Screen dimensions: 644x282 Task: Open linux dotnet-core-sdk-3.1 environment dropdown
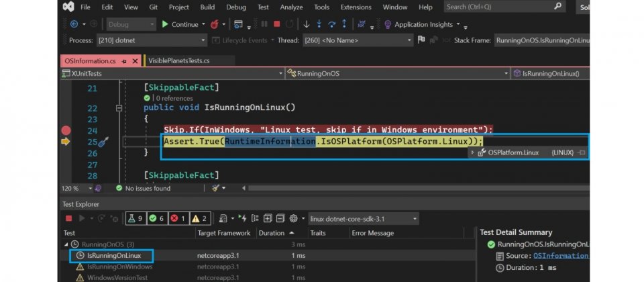[362, 218]
